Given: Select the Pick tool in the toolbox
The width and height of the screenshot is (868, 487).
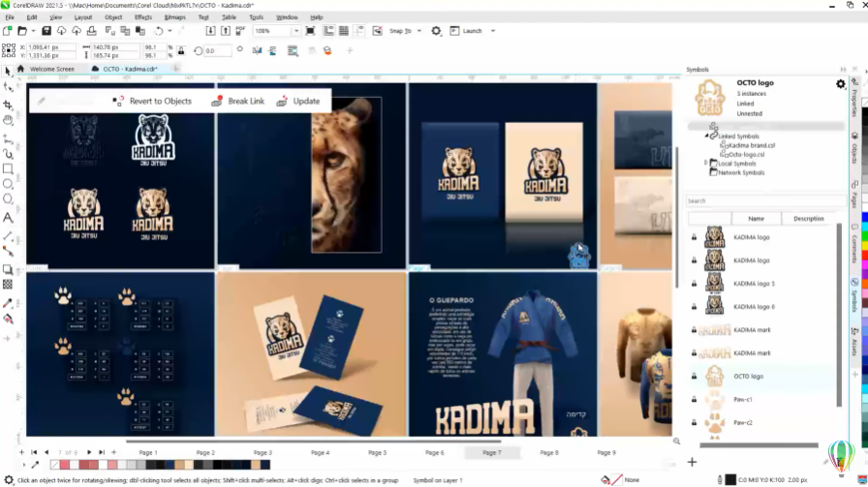Looking at the screenshot, I should point(8,71).
